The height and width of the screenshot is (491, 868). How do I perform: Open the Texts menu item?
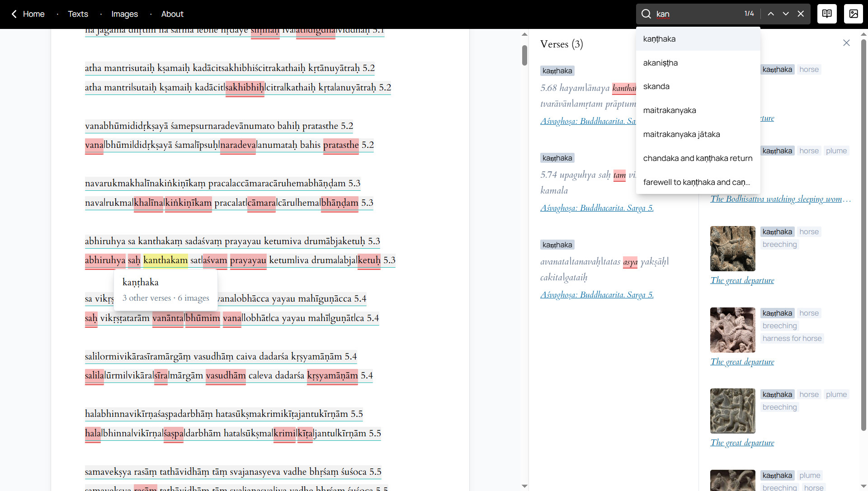point(78,14)
